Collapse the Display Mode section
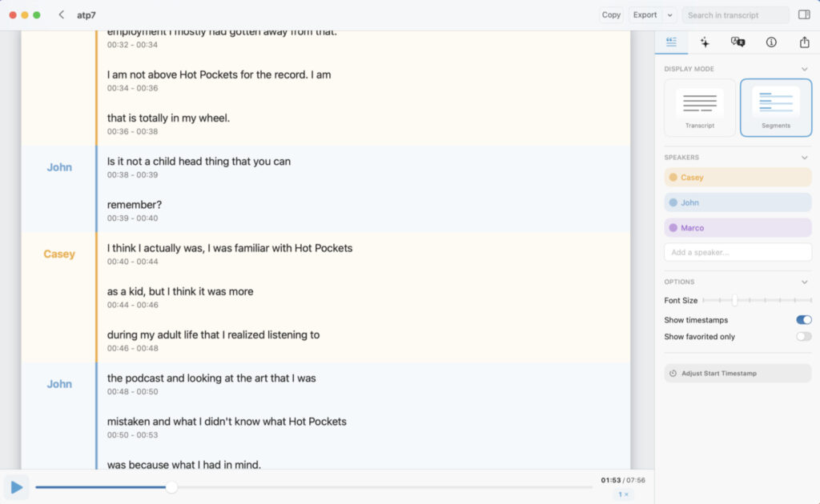Image resolution: width=820 pixels, height=504 pixels. click(x=804, y=69)
